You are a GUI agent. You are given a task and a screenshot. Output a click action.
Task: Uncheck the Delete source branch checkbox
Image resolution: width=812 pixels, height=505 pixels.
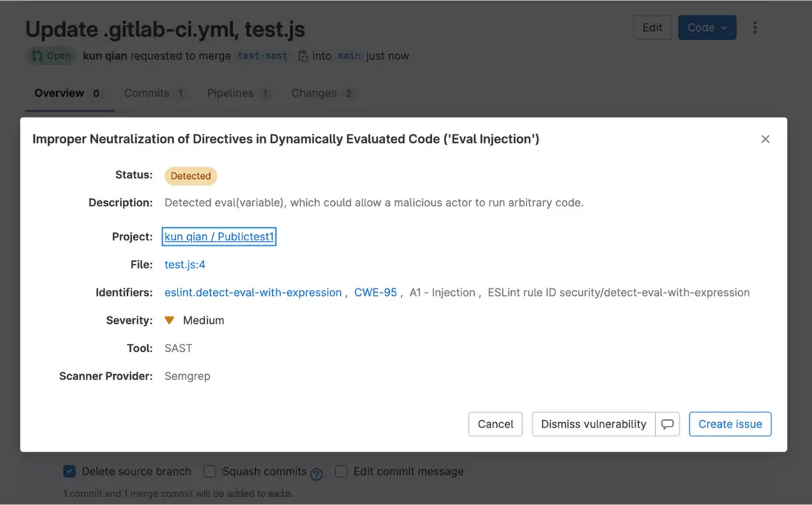point(70,472)
